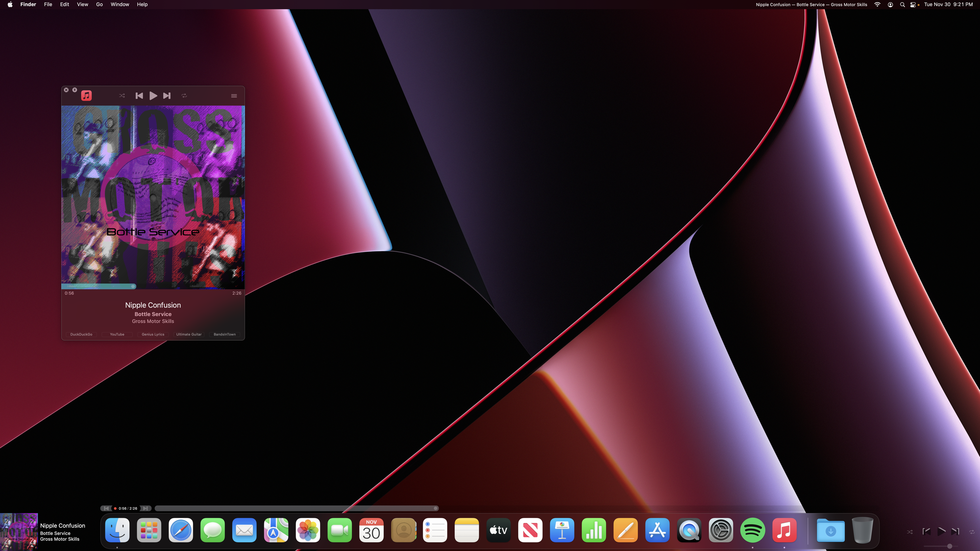Open Launchpad from the dock
This screenshot has width=980, height=551.
pos(149,530)
